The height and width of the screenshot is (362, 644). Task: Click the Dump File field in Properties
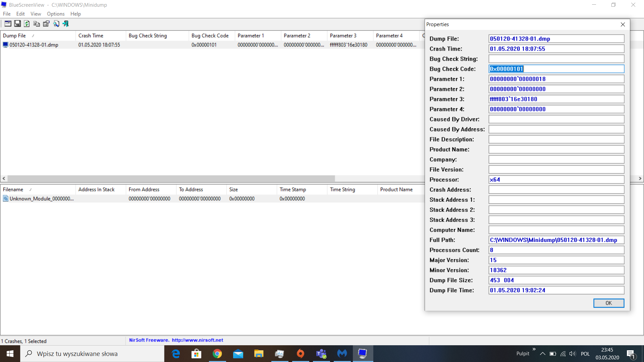coord(556,39)
